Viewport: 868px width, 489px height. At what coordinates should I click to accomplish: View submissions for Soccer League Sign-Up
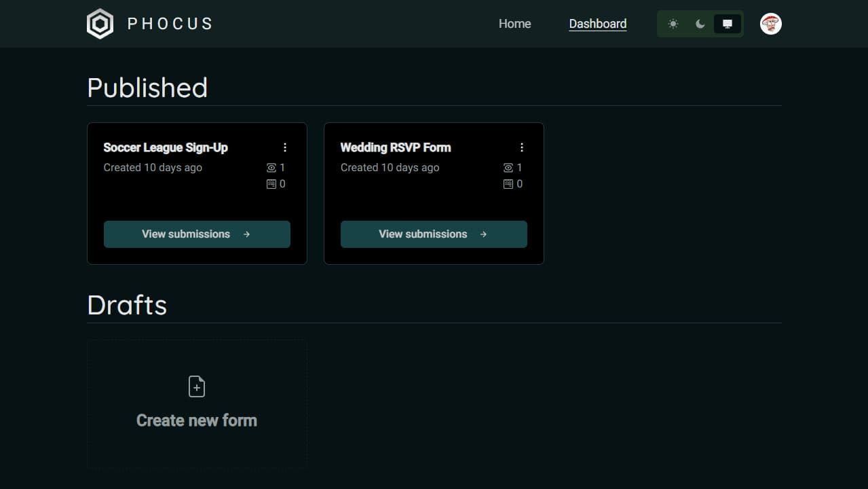click(x=196, y=234)
